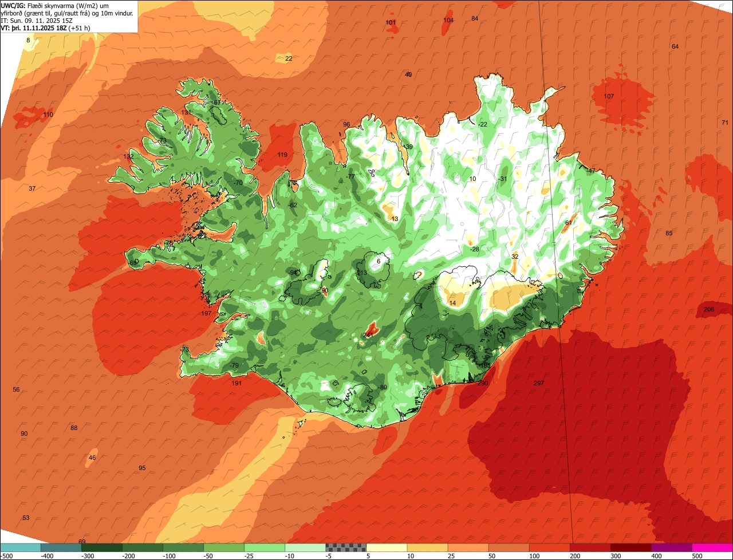Pick the darkest green -300 legend swatch

pos(101,547)
